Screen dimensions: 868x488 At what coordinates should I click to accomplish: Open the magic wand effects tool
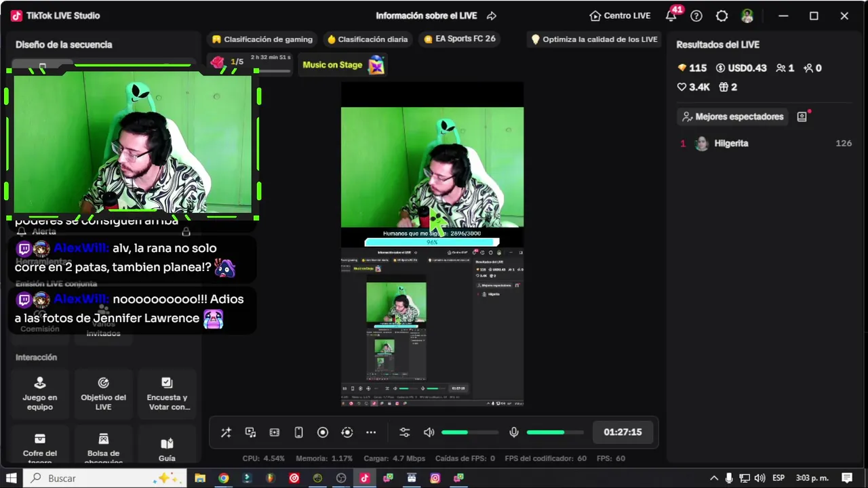[226, 432]
